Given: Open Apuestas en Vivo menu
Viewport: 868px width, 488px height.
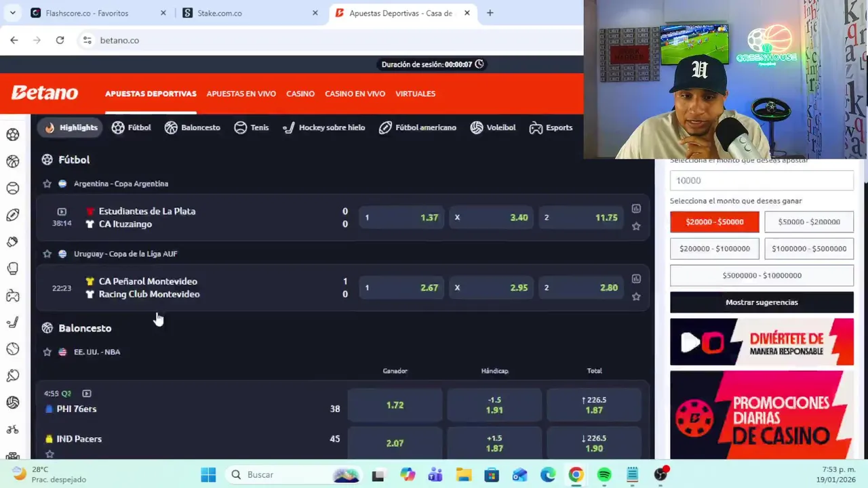Looking at the screenshot, I should pos(241,94).
